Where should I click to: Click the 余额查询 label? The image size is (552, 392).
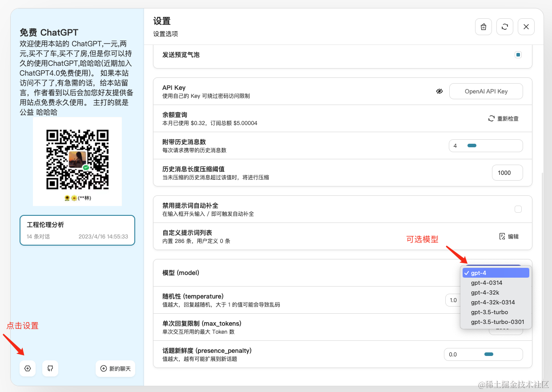click(x=175, y=115)
